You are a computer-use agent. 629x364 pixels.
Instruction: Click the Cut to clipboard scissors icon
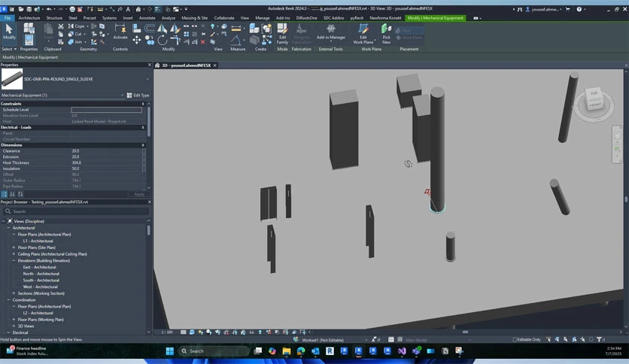pos(61,26)
